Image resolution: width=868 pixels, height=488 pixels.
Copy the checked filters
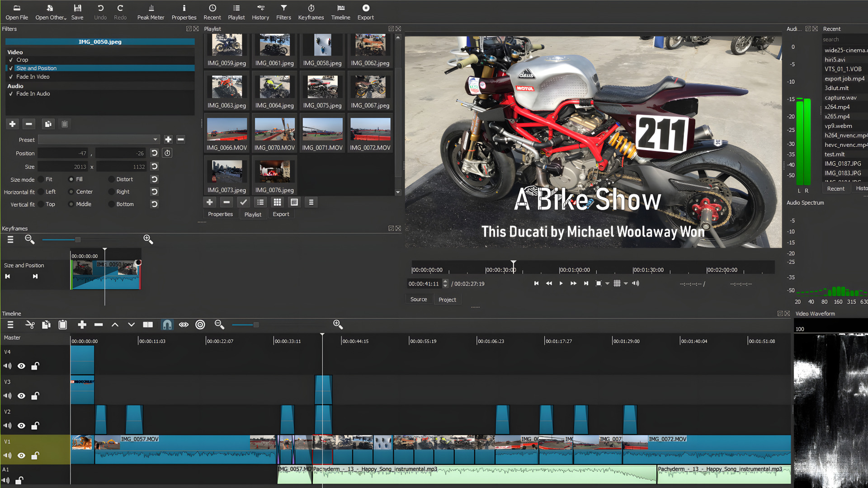pyautogui.click(x=48, y=124)
